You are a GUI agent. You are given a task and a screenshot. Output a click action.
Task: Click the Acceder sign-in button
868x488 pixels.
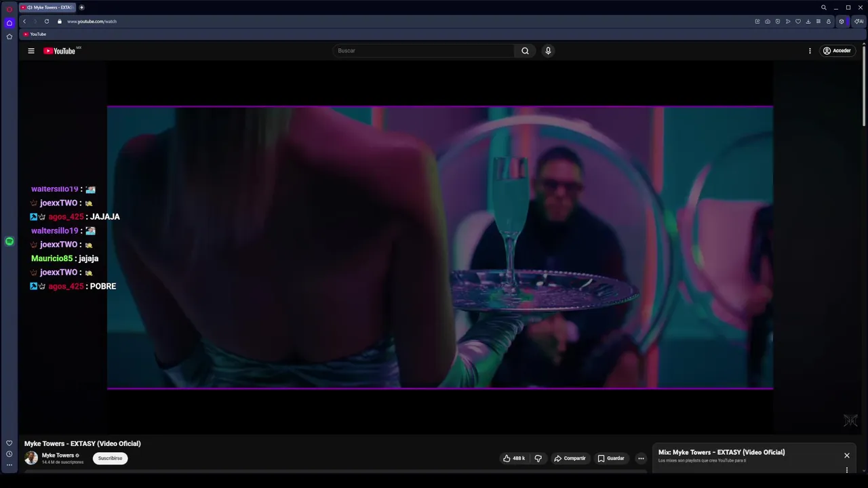[837, 51]
